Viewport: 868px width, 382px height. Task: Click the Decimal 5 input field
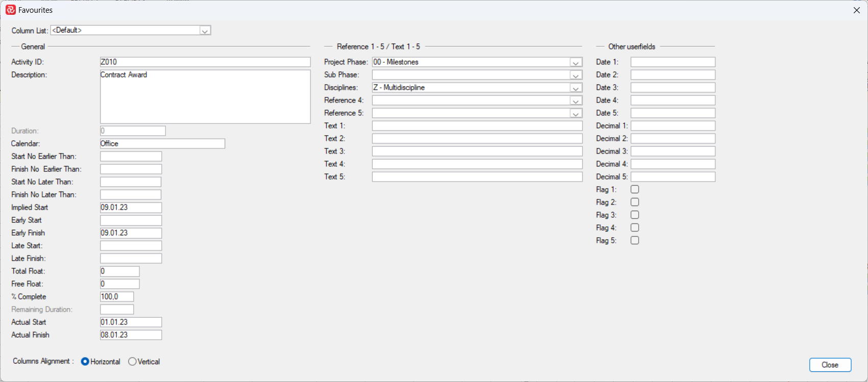(673, 177)
